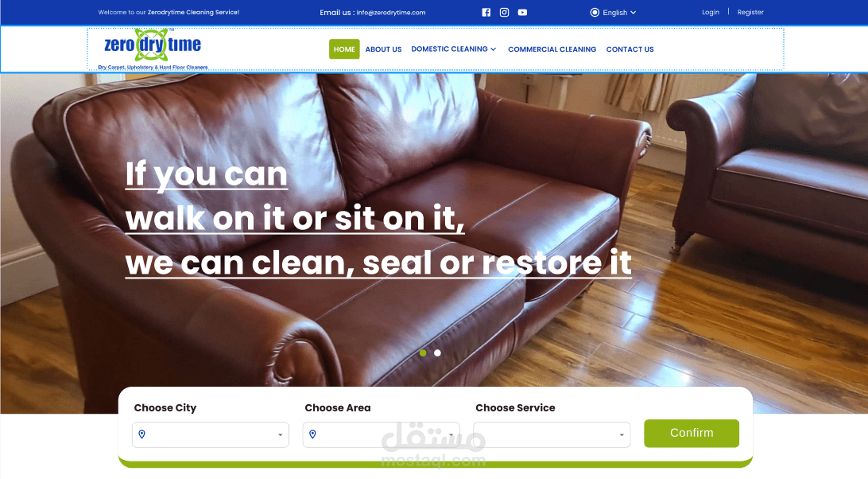Click location pin in Choose City field
The width and height of the screenshot is (868, 479).
pos(141,434)
